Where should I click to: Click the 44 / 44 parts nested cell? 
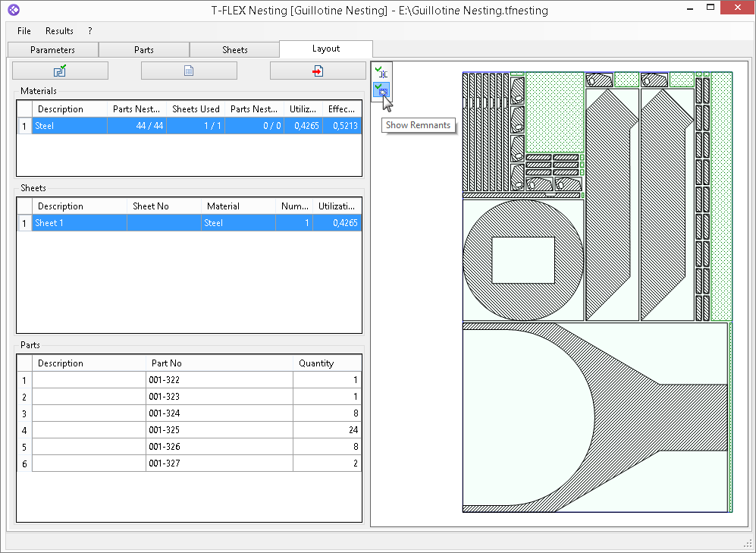coord(137,126)
